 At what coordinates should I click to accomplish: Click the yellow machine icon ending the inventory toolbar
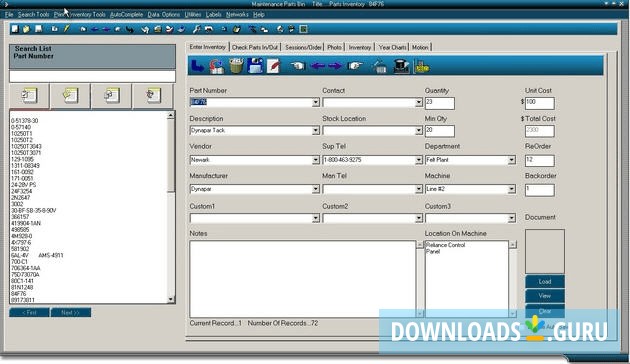coord(421,66)
